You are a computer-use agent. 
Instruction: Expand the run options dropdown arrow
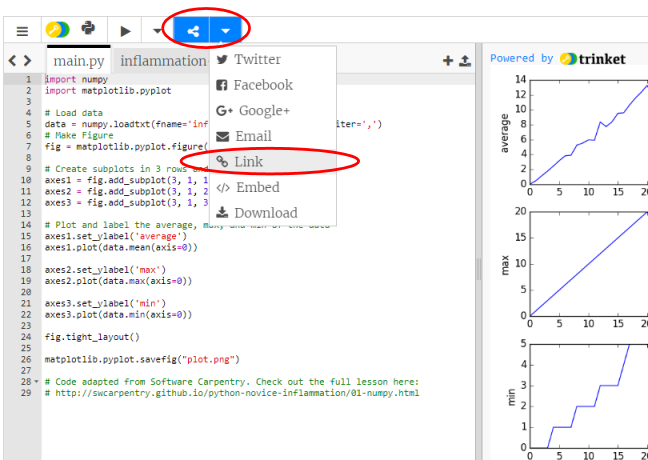pos(157,30)
